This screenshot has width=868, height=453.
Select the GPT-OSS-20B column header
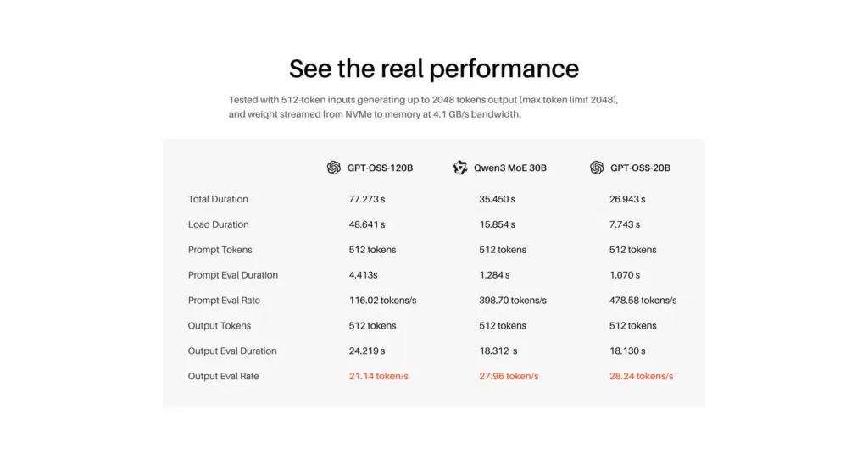pos(640,168)
